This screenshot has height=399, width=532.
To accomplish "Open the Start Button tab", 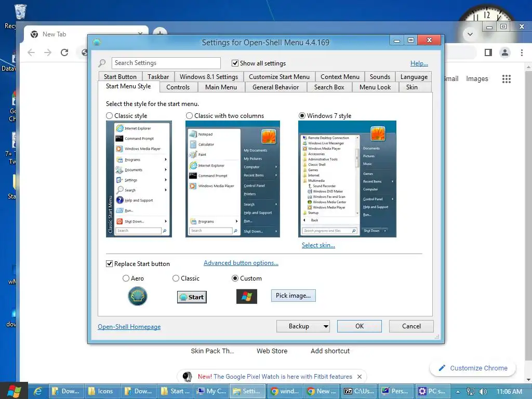I will (x=120, y=77).
